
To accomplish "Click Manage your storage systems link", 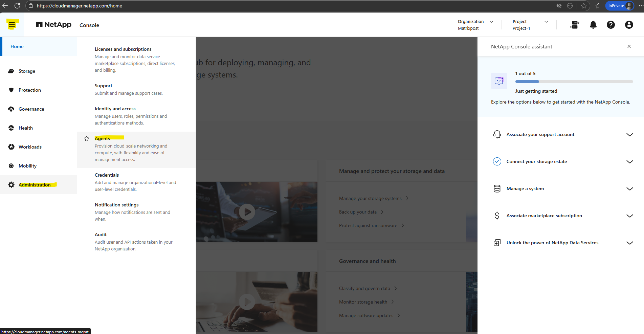I will click(374, 198).
